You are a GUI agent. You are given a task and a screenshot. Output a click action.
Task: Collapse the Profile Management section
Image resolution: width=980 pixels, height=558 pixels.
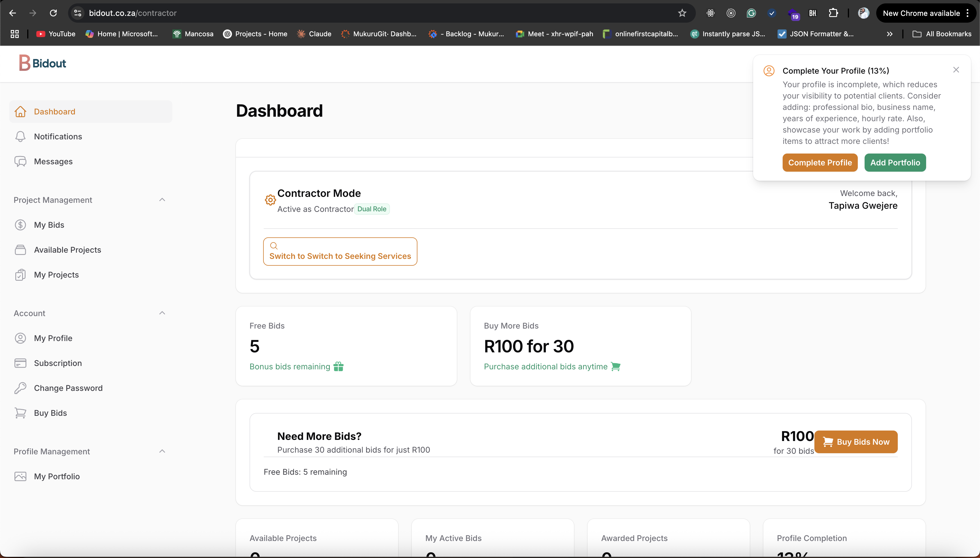coord(162,451)
